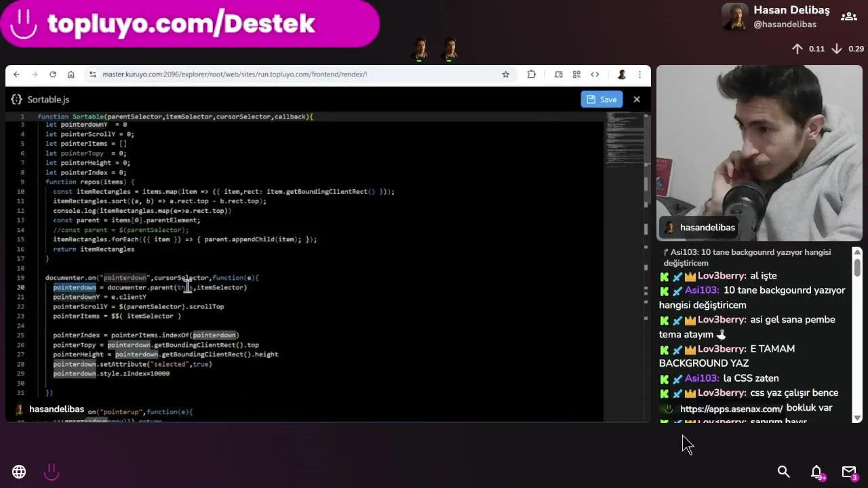
Task: Reload the browser page
Action: coord(52,75)
